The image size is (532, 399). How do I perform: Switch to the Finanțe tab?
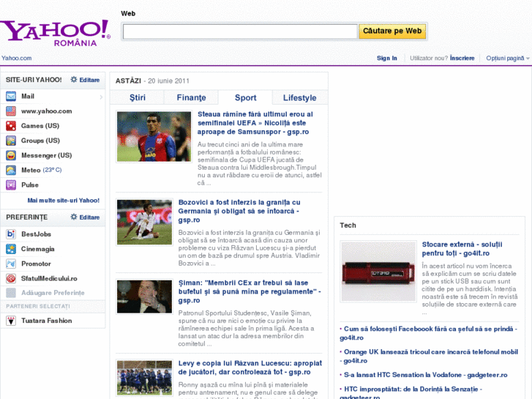click(x=191, y=98)
